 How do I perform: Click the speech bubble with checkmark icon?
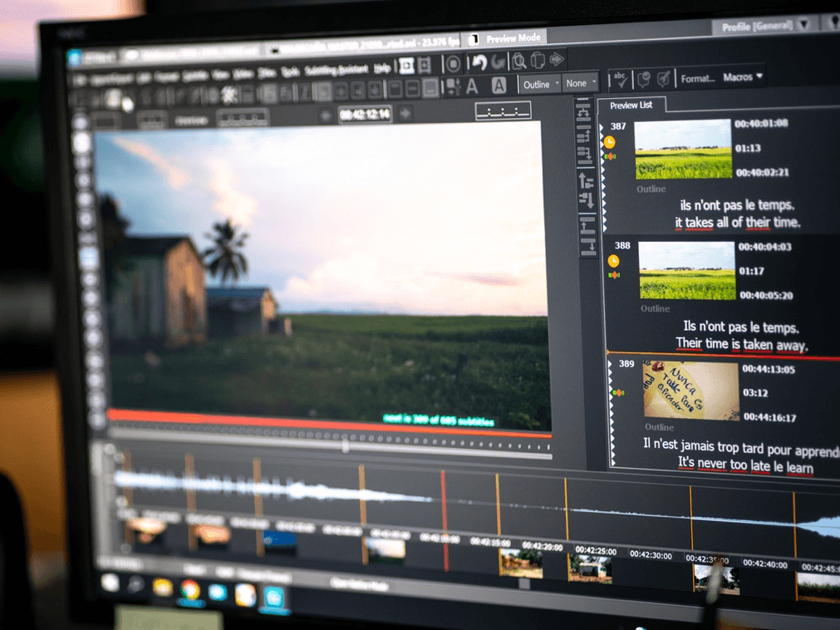(643, 79)
